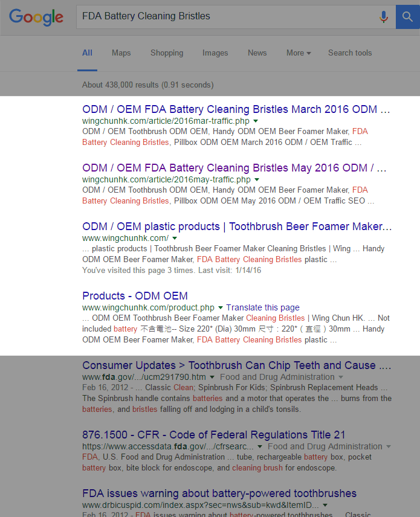The image size is (420, 517).
Task: Click the search query input field
Action: point(224,17)
